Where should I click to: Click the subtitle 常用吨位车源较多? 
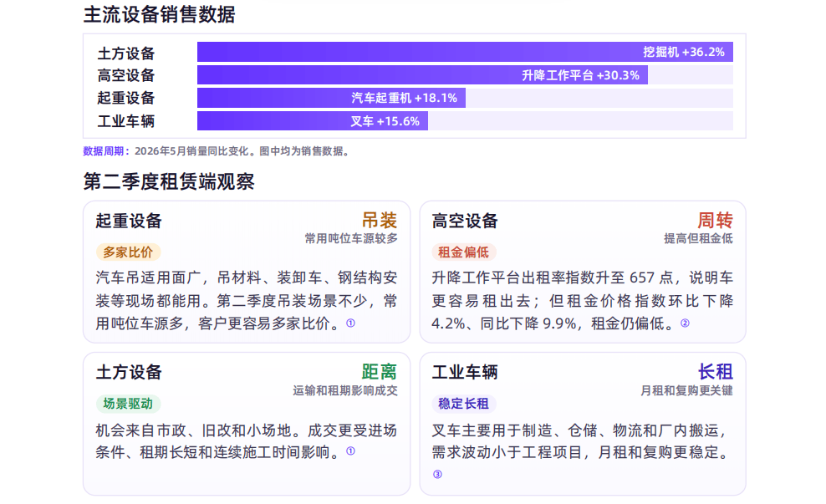click(351, 238)
